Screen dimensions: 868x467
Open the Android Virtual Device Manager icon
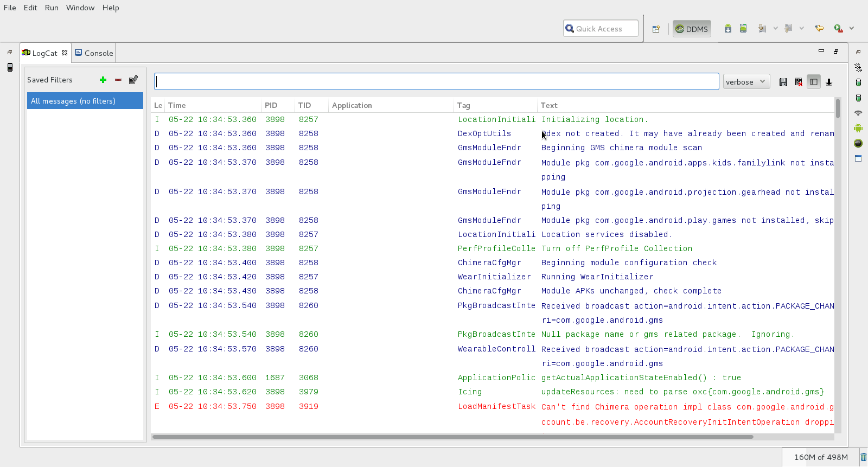(743, 28)
